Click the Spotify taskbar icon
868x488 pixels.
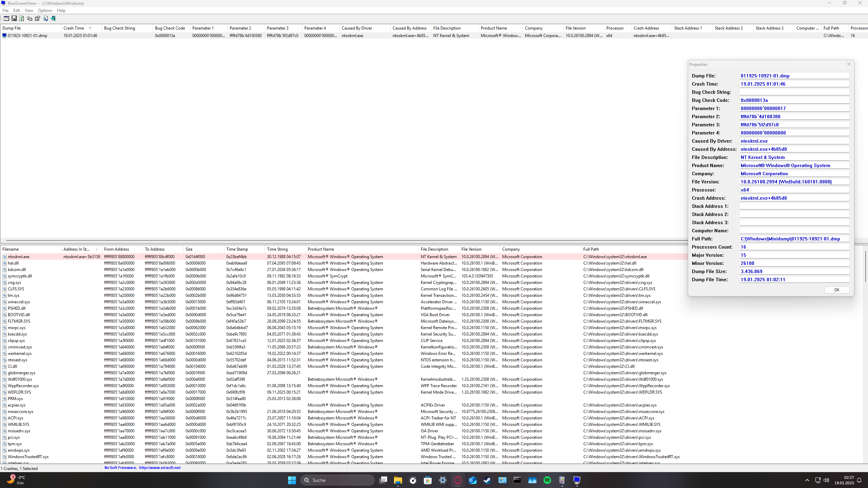coord(547,480)
